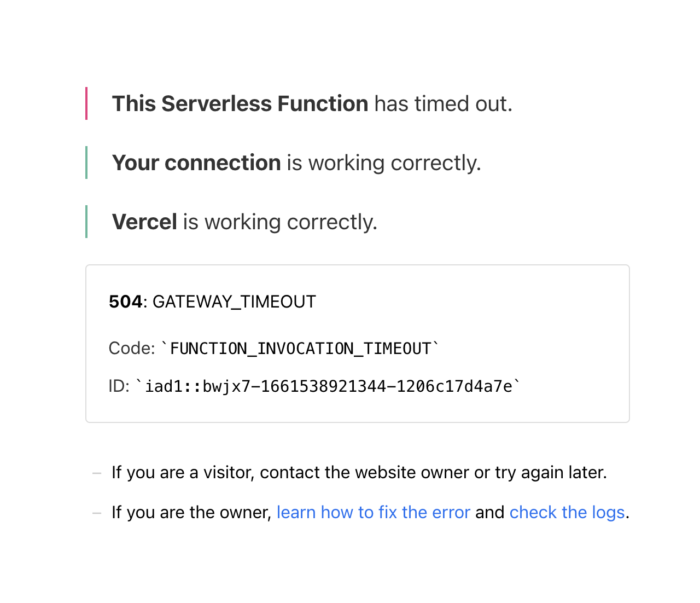The height and width of the screenshot is (603, 700).
Task: Click the dash marker beside owner advice line
Action: [97, 513]
